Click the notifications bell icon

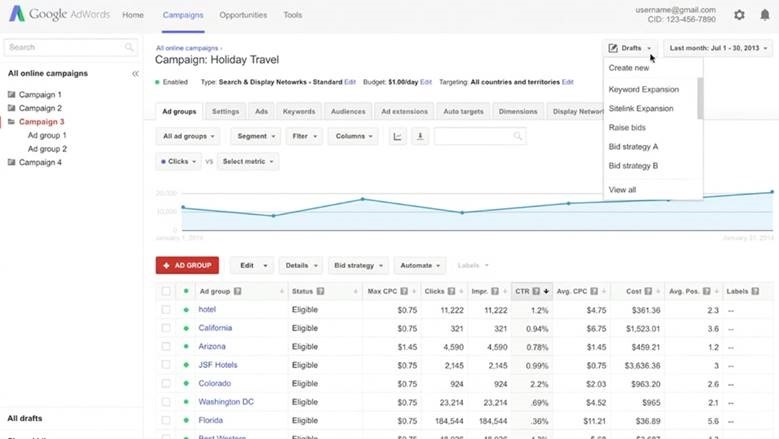(765, 15)
